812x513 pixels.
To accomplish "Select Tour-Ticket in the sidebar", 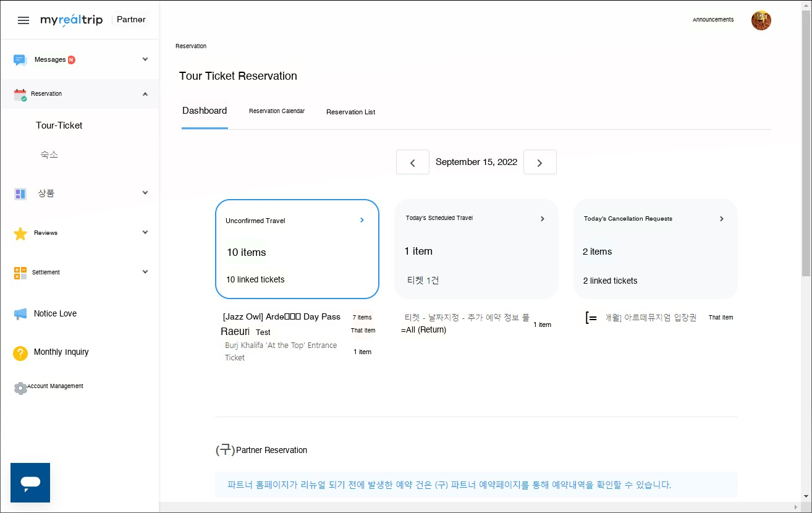I will [x=59, y=125].
